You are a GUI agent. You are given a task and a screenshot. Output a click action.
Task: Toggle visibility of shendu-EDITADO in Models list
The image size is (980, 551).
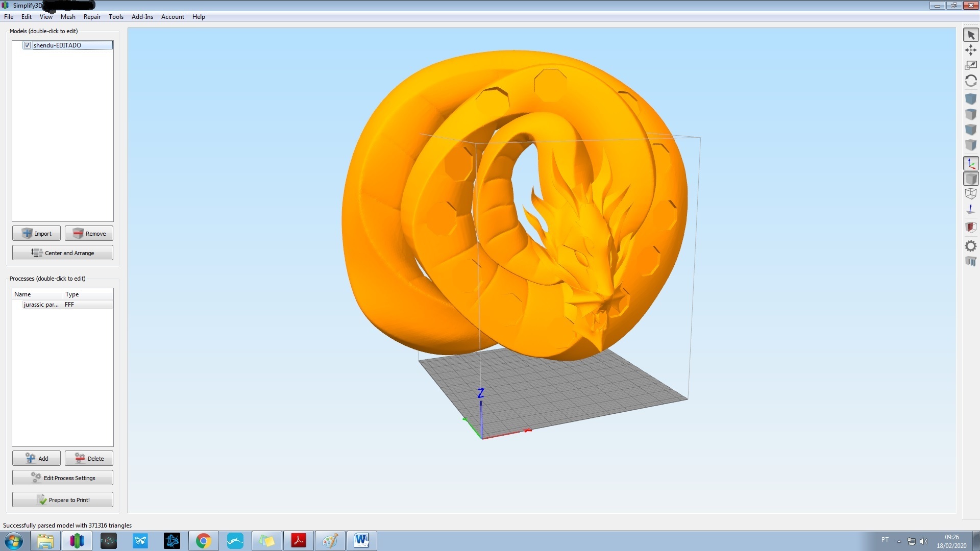click(27, 45)
